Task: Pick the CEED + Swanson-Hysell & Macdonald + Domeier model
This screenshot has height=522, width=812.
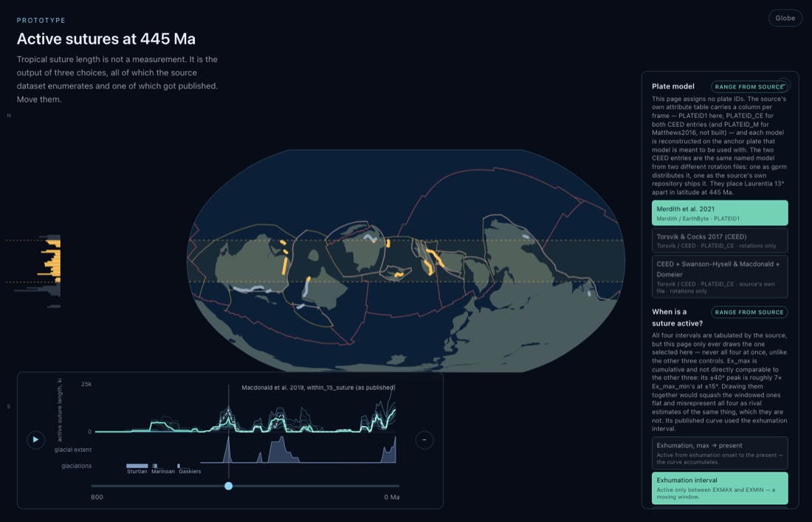Action: 720,277
